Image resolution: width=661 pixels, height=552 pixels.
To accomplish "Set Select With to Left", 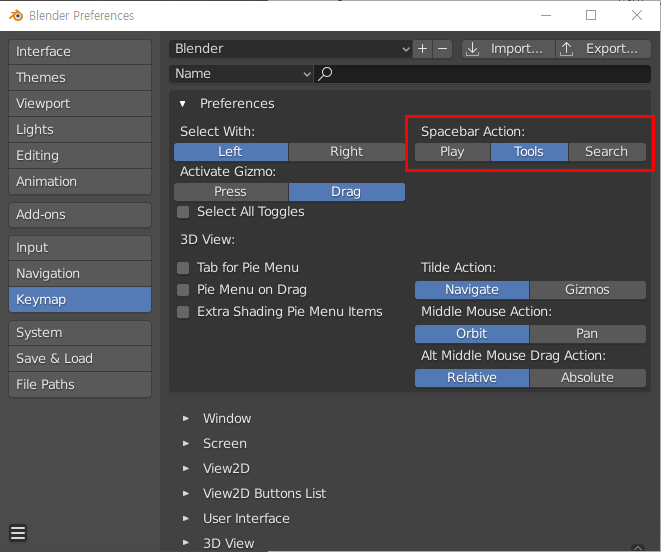I will [x=231, y=152].
